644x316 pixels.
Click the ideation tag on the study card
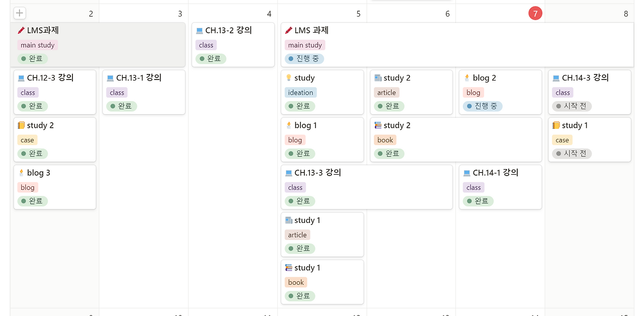tap(300, 92)
